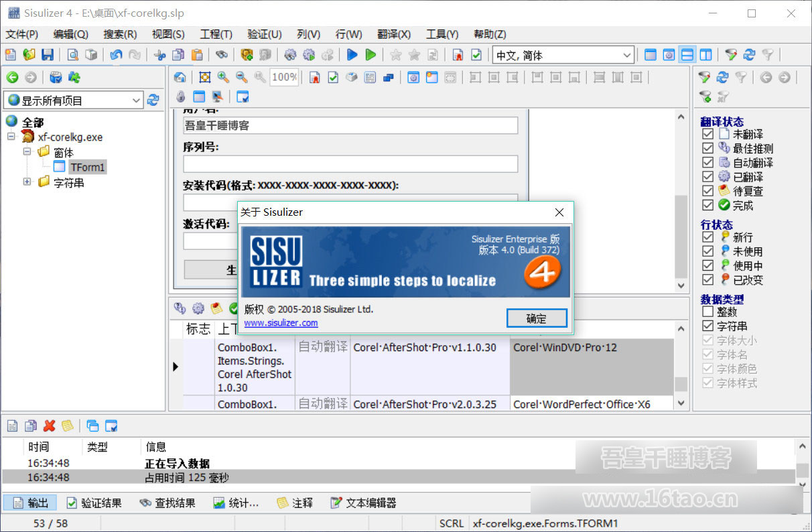Click 确定 in the About dialog

pos(537,318)
